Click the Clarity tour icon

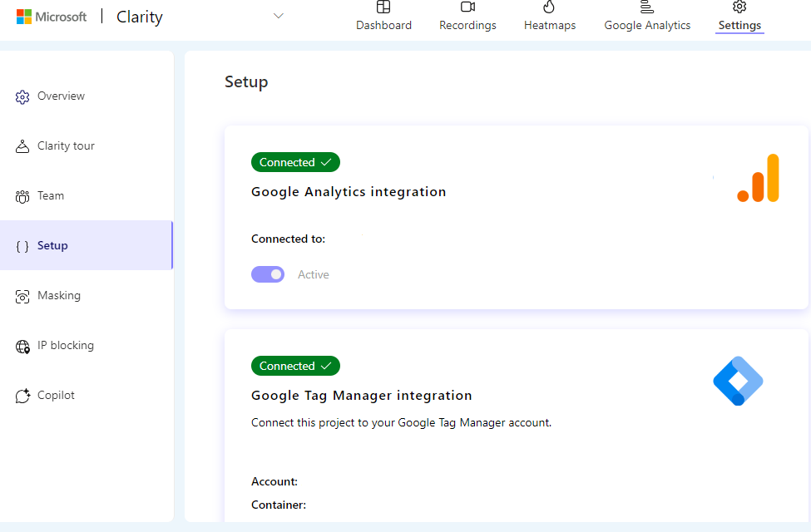click(x=22, y=146)
